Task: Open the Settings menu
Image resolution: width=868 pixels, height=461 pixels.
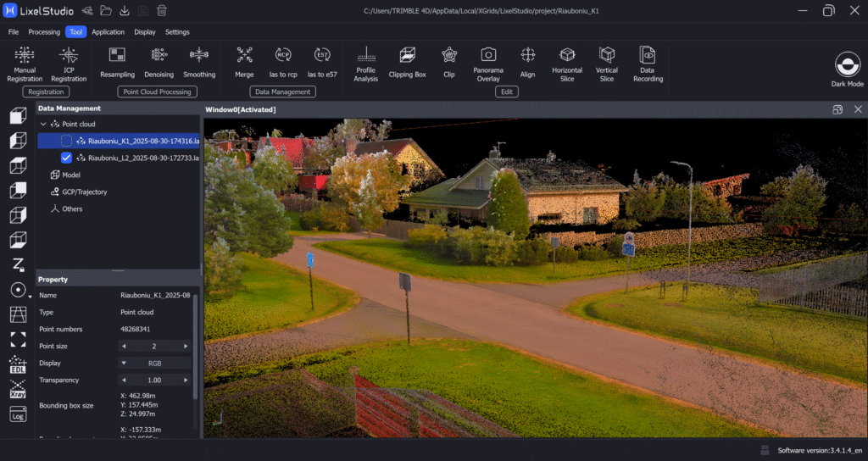Action: (177, 32)
